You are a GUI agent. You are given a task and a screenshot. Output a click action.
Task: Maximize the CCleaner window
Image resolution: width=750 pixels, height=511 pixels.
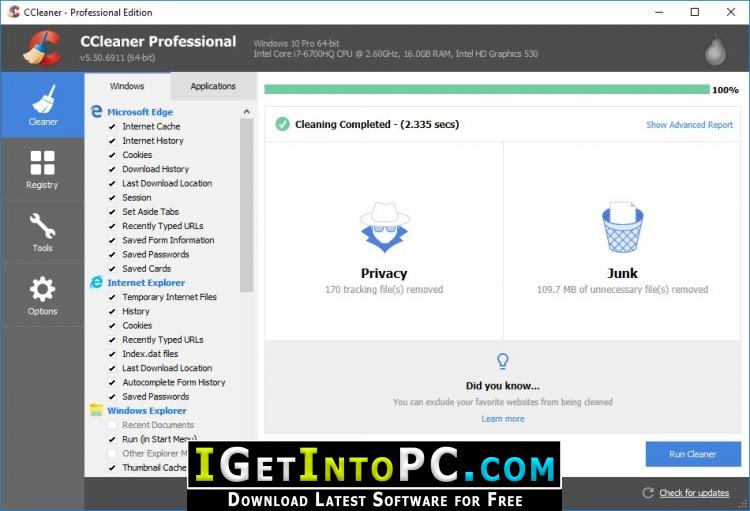click(x=695, y=12)
